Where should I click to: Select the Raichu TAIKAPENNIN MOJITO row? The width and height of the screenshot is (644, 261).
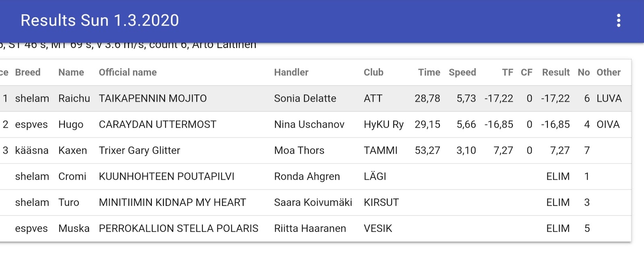coord(316,98)
